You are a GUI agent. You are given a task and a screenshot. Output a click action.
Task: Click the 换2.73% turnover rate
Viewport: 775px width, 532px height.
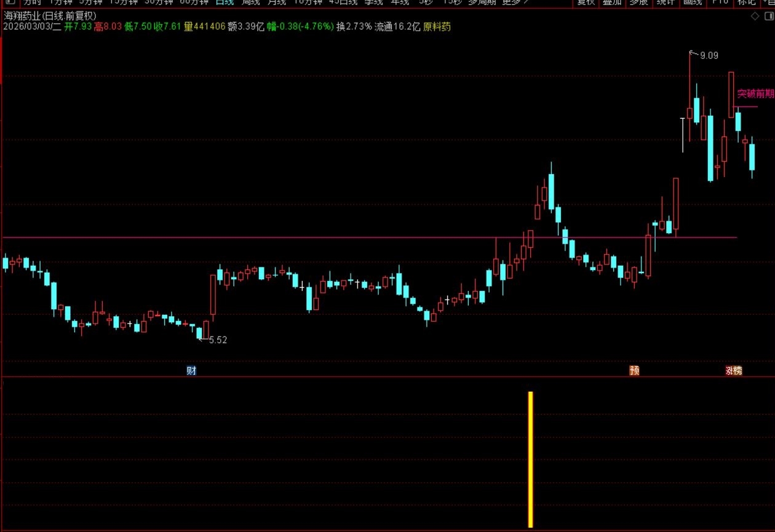[354, 27]
